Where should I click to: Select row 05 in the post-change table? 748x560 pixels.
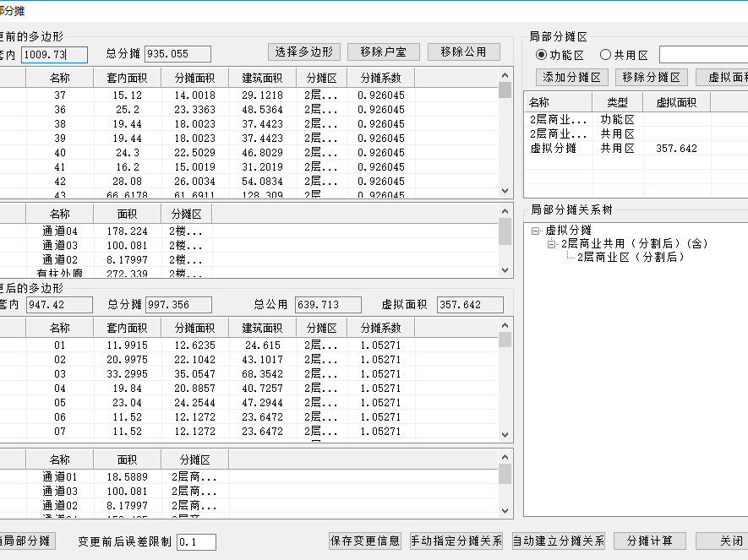[x=60, y=403]
